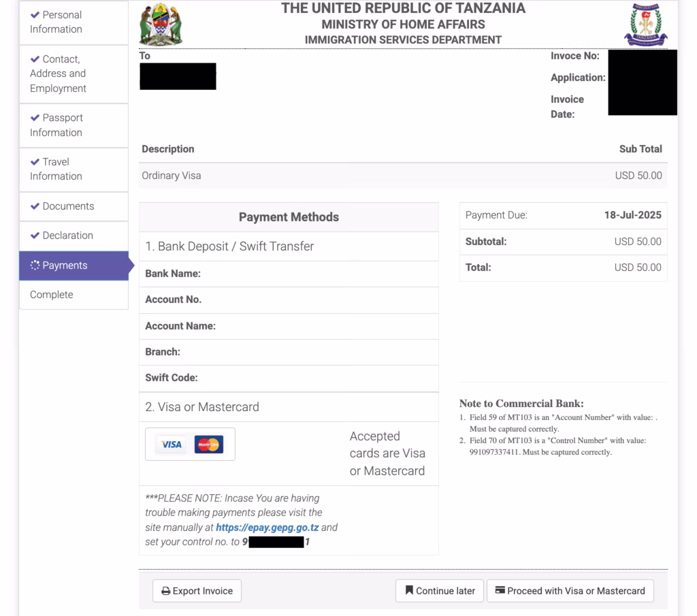The width and height of the screenshot is (697, 616).
Task: Click the Ministry of Home Affairs title
Action: click(x=403, y=25)
